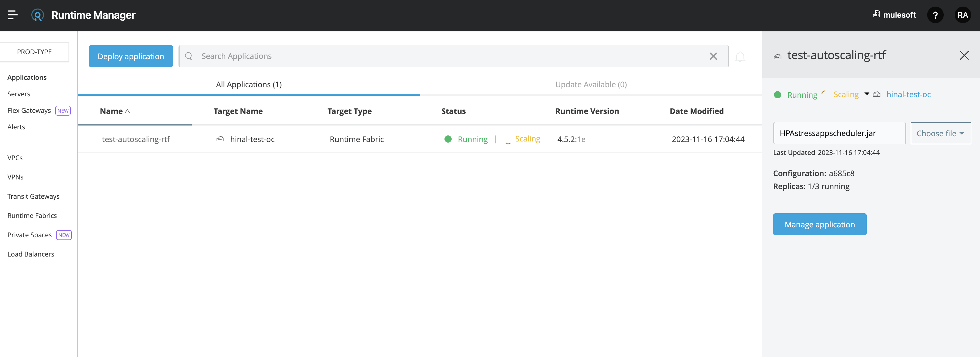
Task: Click the Runtime Manager logo
Action: [38, 15]
